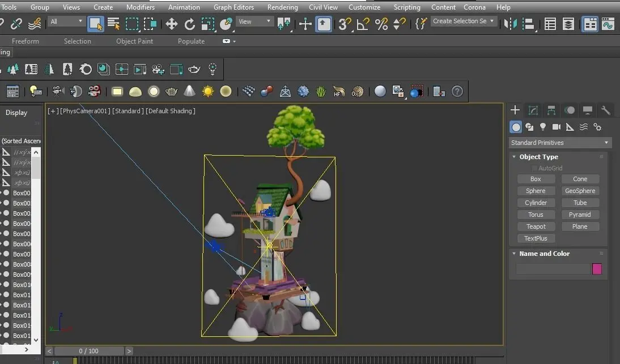Click Edit Named Selection Sets icon
Image resolution: width=620 pixels, height=364 pixels.
tap(421, 24)
